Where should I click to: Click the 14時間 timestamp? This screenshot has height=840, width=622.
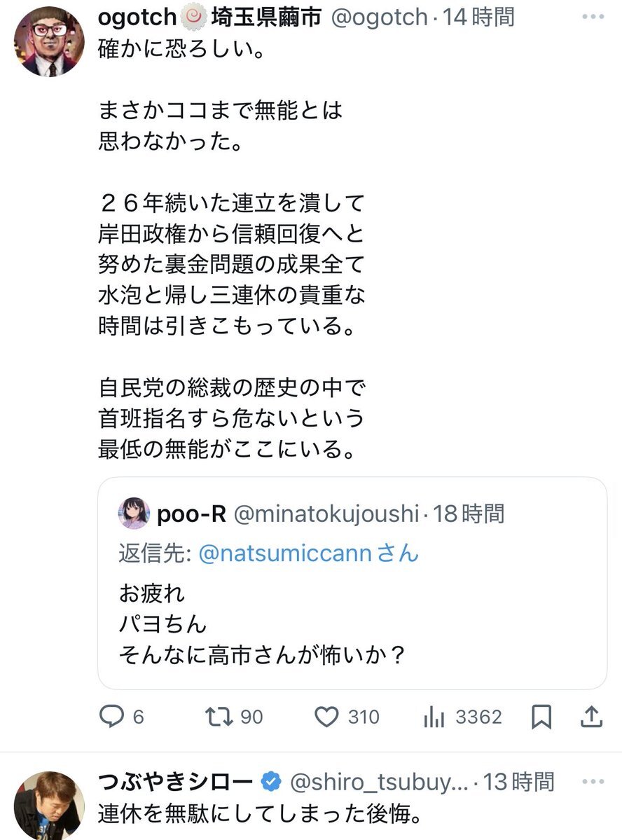coord(483,17)
